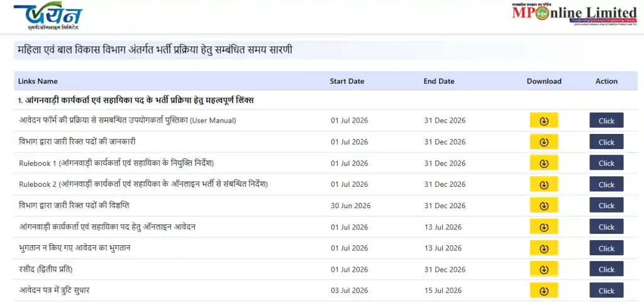Select the 'Start Date' column header
644x305 pixels.
347,81
